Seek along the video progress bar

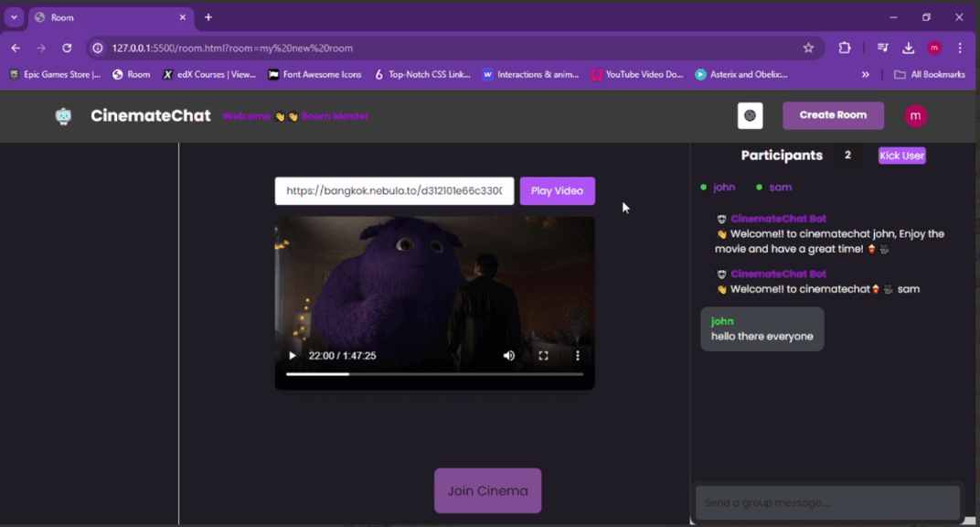(x=434, y=374)
